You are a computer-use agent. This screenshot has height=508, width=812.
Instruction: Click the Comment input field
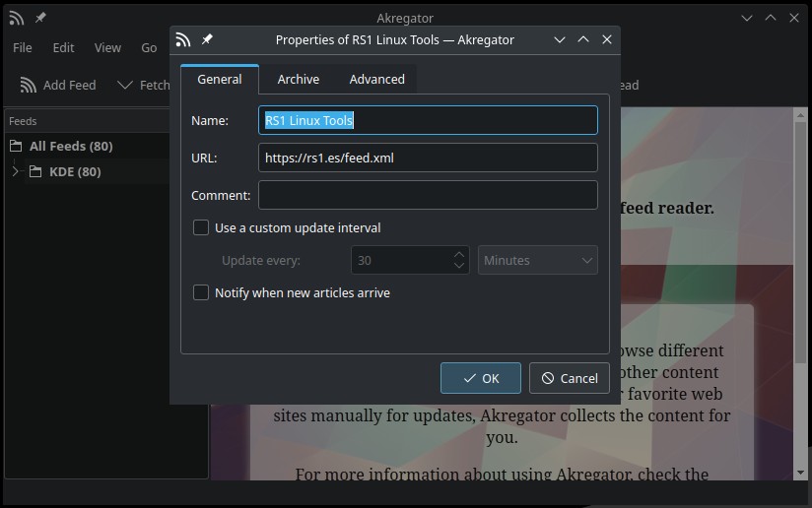428,195
